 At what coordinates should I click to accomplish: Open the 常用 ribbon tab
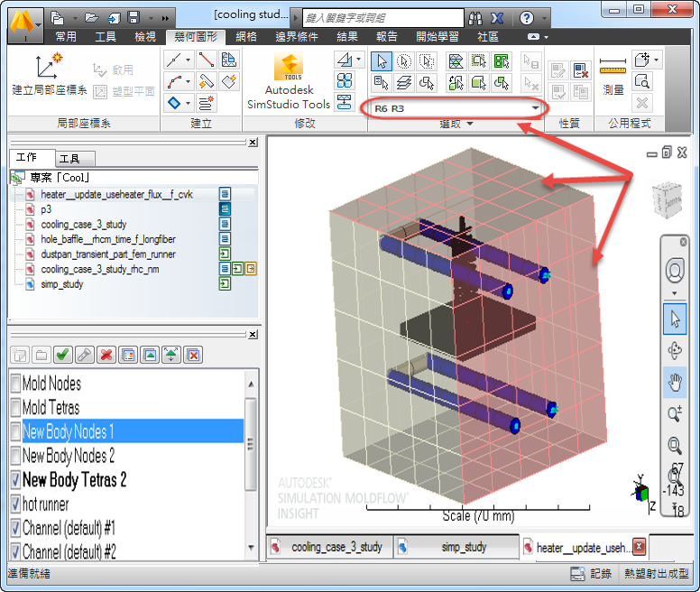tap(66, 37)
